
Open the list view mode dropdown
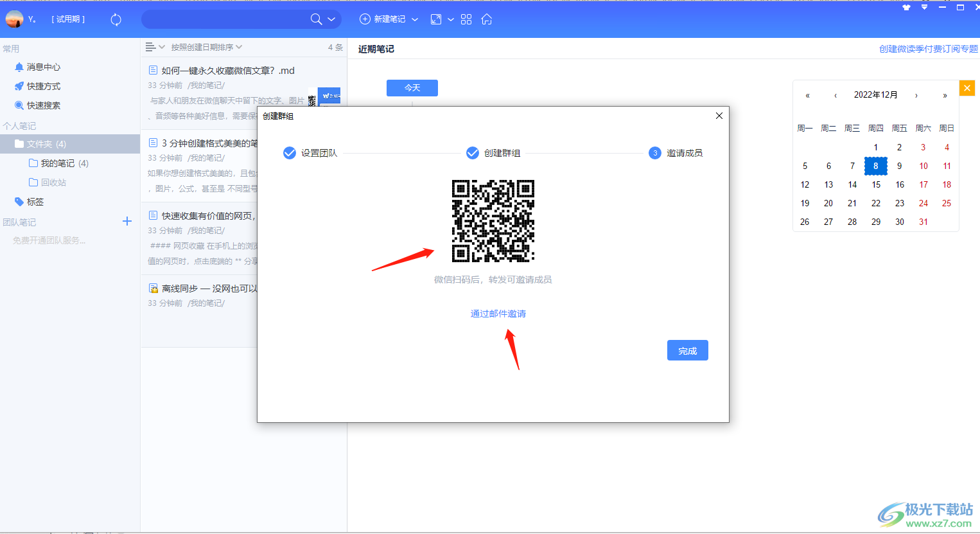155,47
